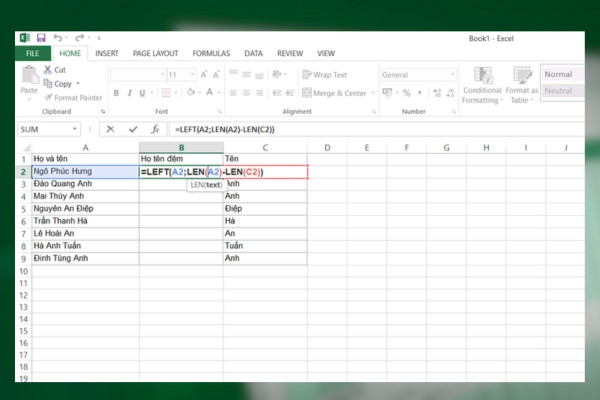Toggle Italic formatting
This screenshot has height=400, width=600.
130,93
